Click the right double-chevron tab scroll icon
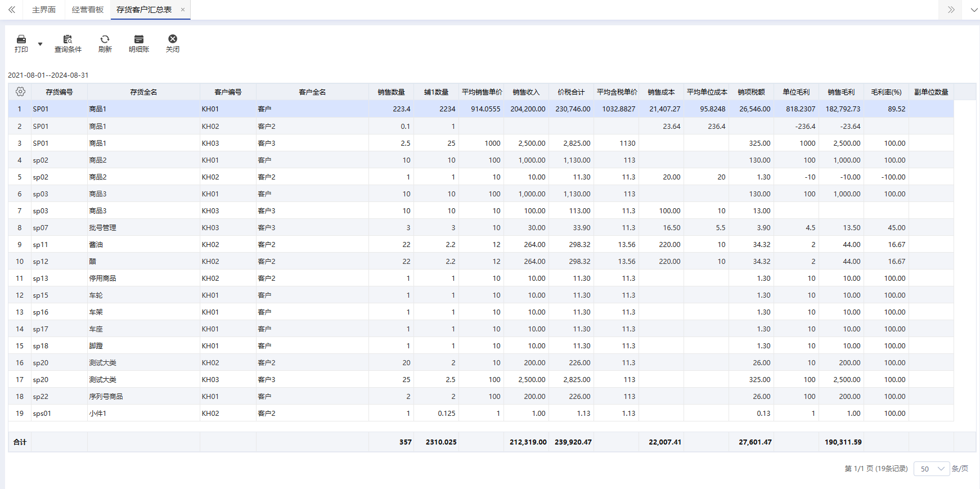 (951, 10)
